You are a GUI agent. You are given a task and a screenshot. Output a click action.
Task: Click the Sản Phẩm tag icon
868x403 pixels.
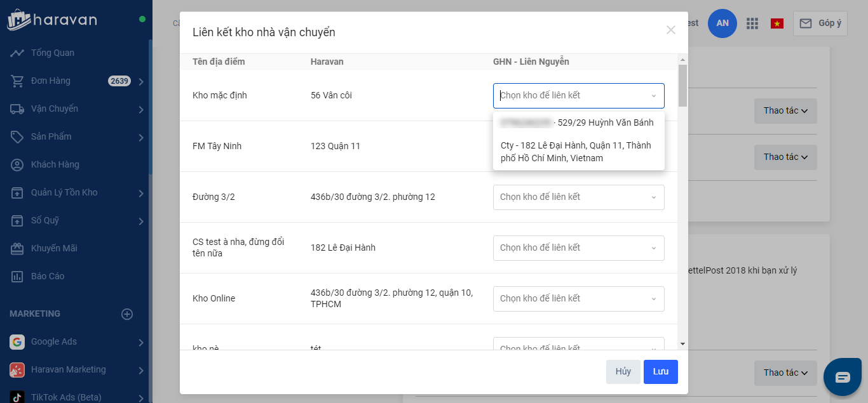coord(17,136)
